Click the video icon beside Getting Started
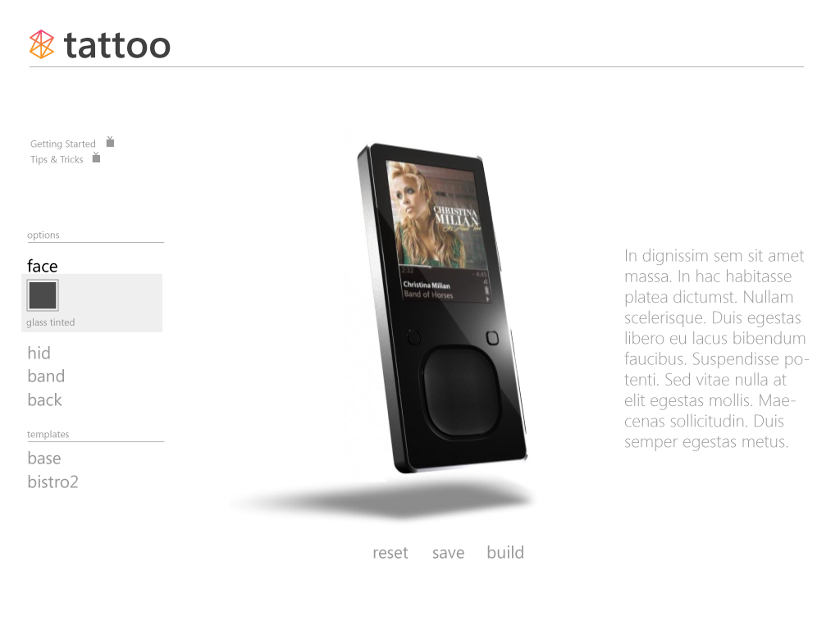840x630 pixels. [110, 142]
